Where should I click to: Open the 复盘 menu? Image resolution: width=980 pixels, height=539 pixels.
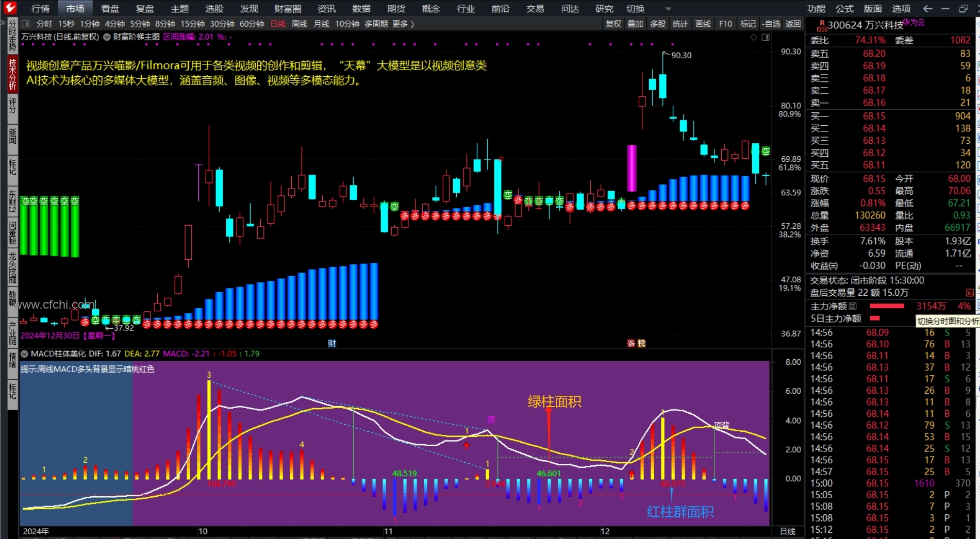point(144,8)
